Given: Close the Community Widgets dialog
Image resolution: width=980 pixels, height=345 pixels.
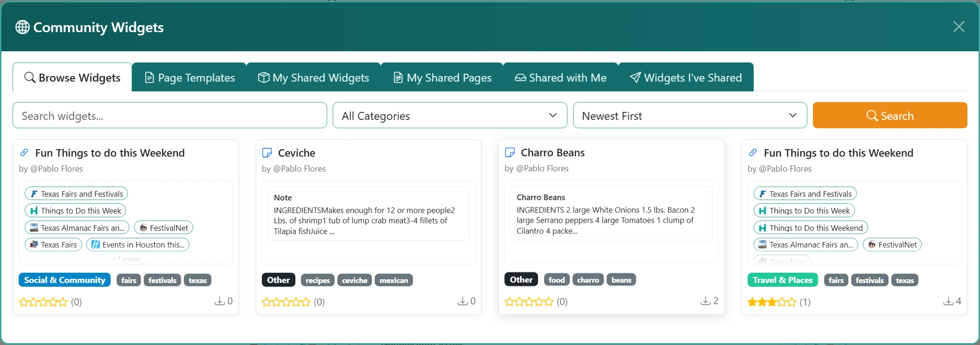Looking at the screenshot, I should coord(959,27).
